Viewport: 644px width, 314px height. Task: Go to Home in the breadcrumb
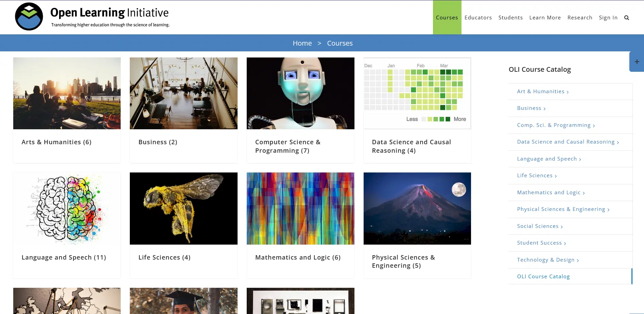pyautogui.click(x=302, y=43)
